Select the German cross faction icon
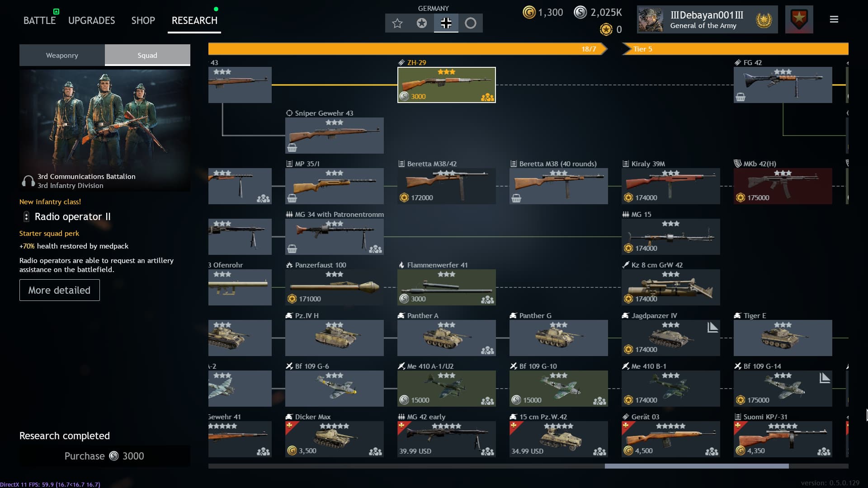The image size is (868, 488). pyautogui.click(x=446, y=23)
